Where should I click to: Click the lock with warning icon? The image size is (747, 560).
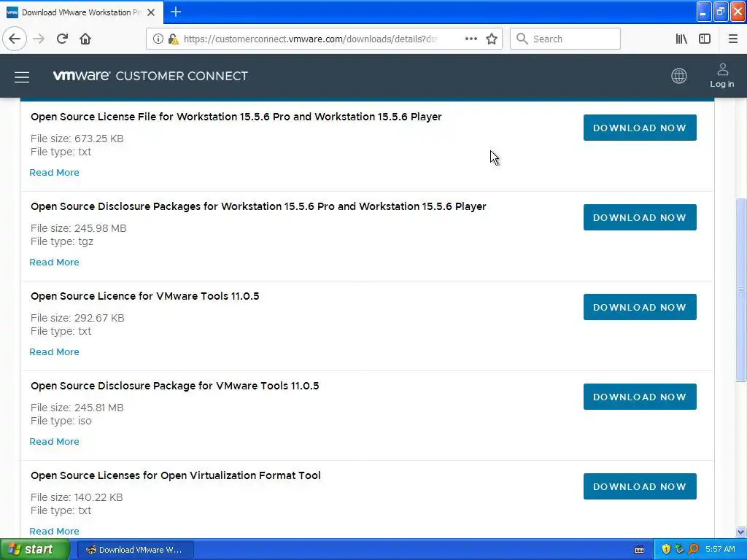point(174,39)
